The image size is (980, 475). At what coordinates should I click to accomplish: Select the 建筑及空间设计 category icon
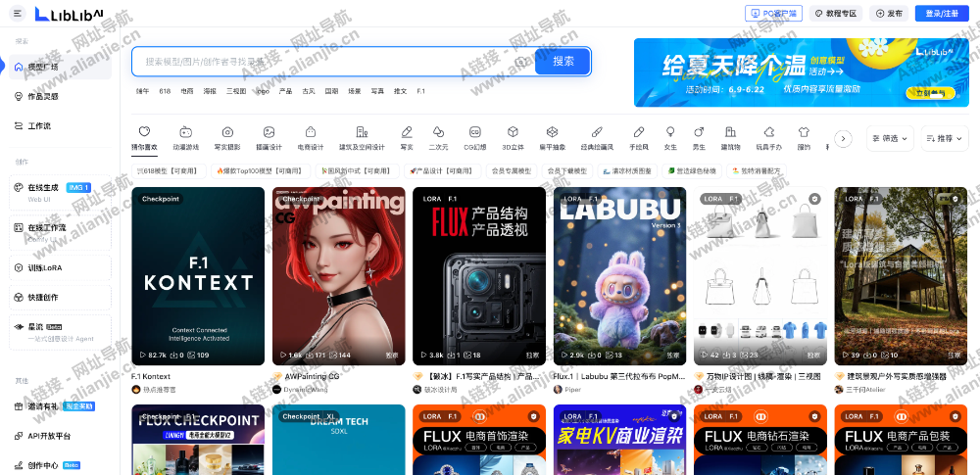point(362,138)
